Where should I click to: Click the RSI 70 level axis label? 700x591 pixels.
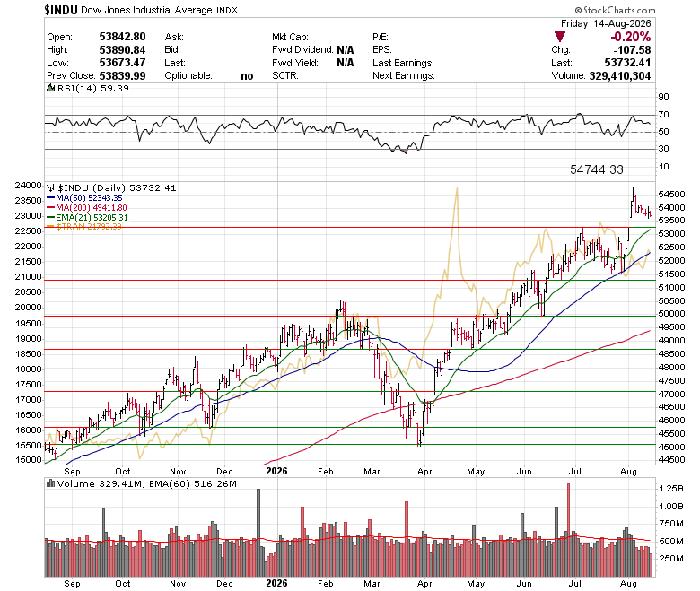pyautogui.click(x=664, y=115)
